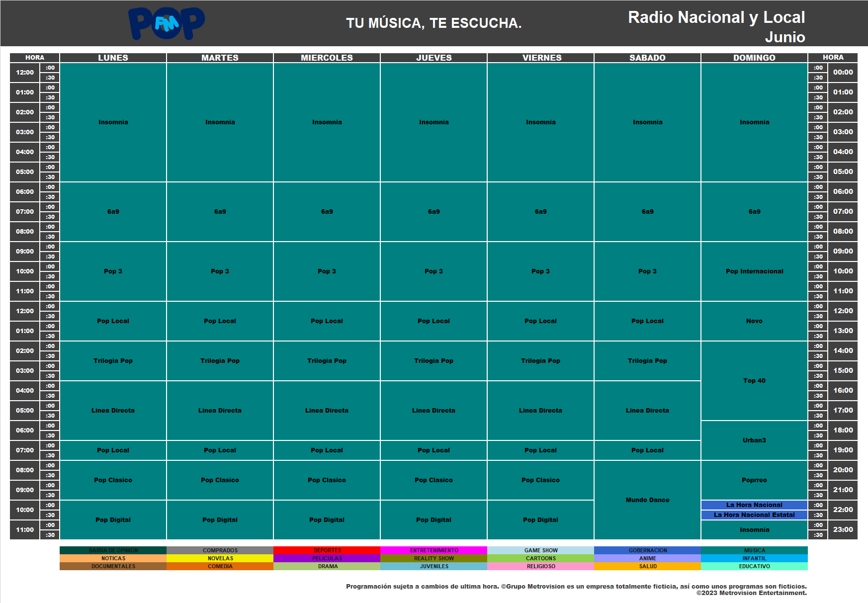Click Trilogia Pop on Martes
Image resolution: width=868 pixels, height=603 pixels.
220,361
